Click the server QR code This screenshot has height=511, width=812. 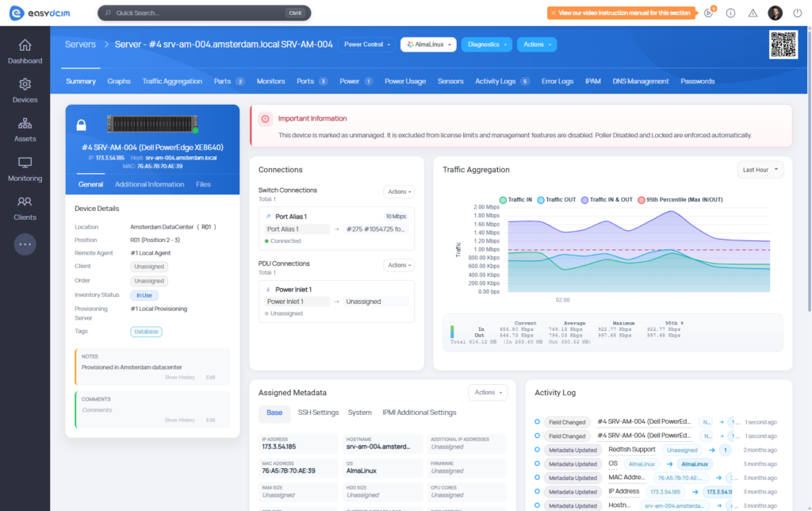(x=783, y=44)
